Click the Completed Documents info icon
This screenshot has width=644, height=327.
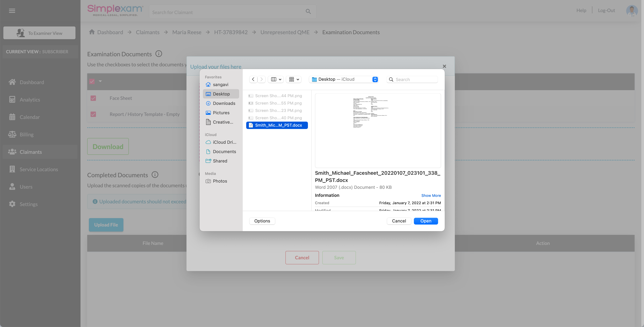click(x=155, y=175)
